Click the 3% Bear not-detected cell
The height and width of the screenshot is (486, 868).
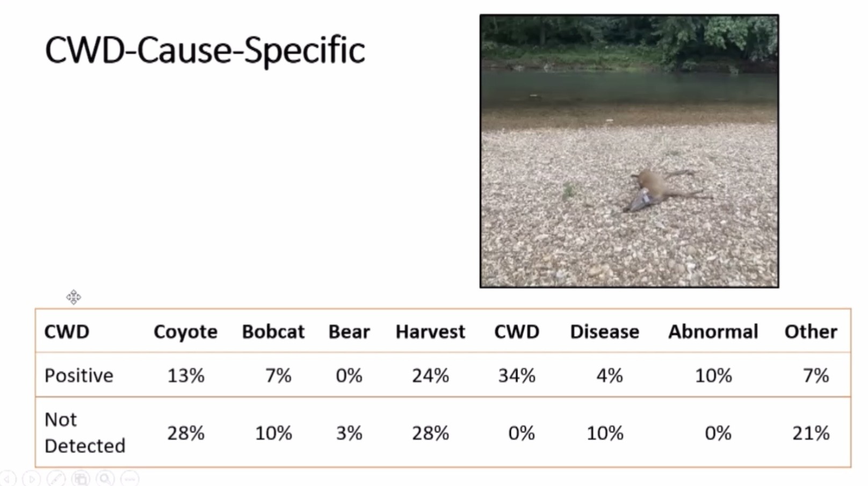349,433
